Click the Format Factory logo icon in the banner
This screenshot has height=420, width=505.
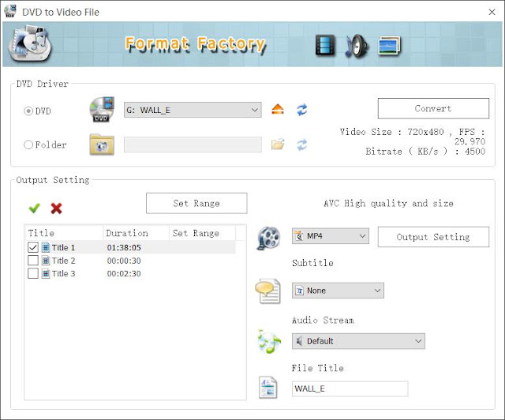click(x=30, y=44)
